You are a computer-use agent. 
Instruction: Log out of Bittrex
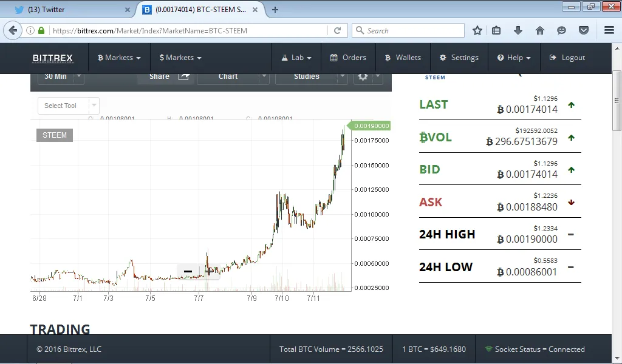[567, 58]
